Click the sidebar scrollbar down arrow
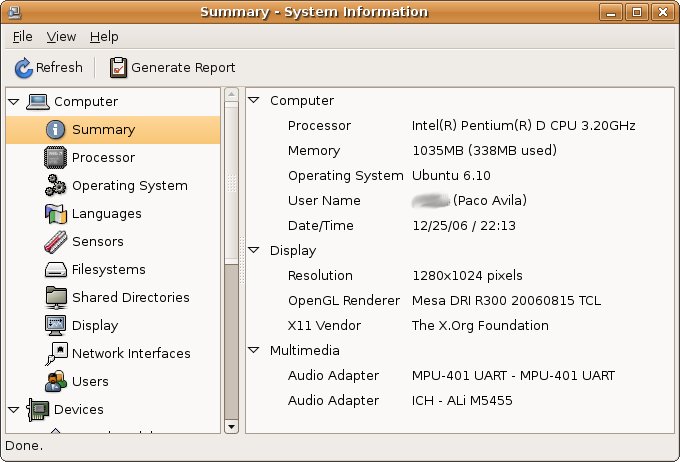The image size is (680, 462). tap(232, 426)
